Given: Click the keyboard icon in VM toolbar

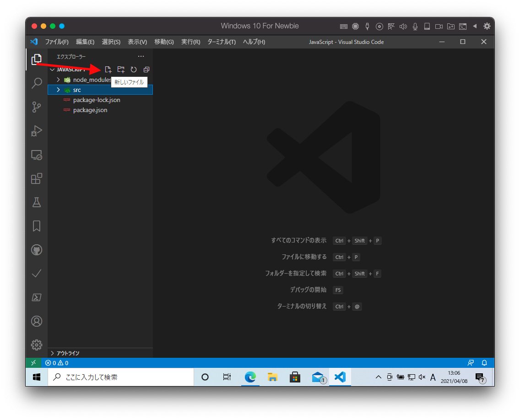Looking at the screenshot, I should click(344, 27).
